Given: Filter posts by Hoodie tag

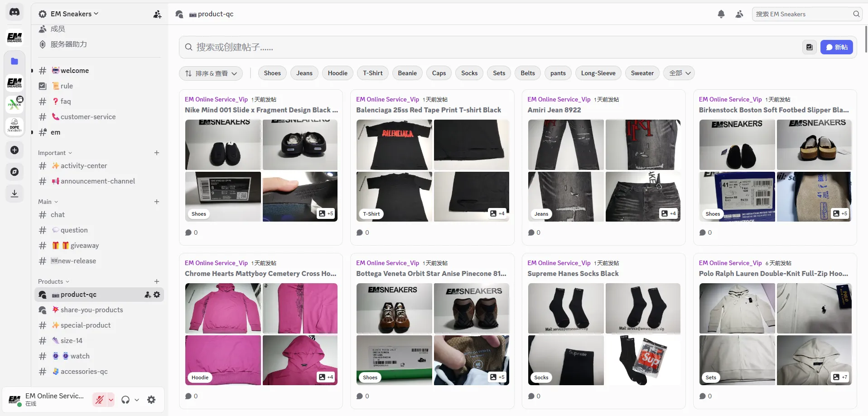Looking at the screenshot, I should (x=338, y=73).
